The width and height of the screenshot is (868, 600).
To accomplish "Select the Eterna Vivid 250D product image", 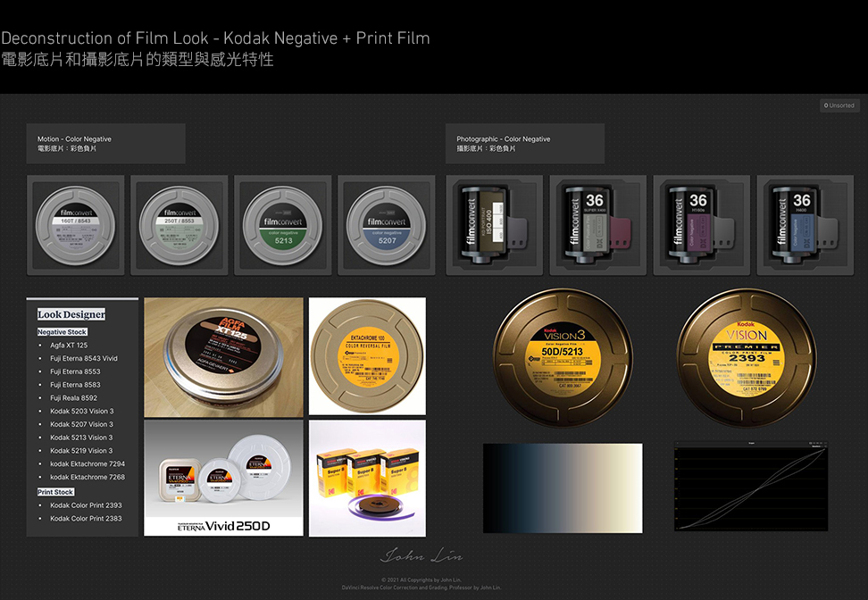I will point(223,479).
